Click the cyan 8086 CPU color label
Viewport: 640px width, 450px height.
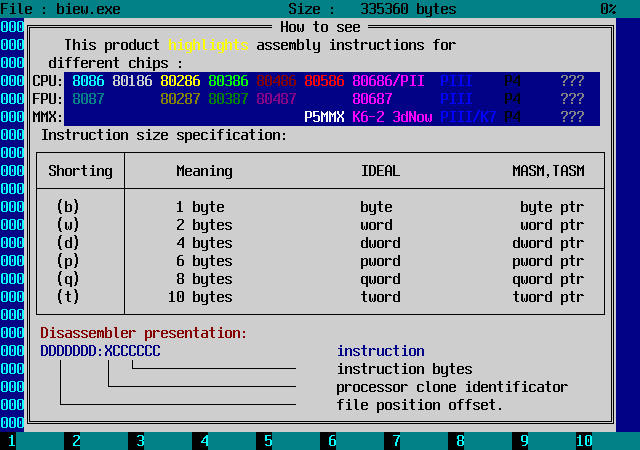click(x=88, y=81)
